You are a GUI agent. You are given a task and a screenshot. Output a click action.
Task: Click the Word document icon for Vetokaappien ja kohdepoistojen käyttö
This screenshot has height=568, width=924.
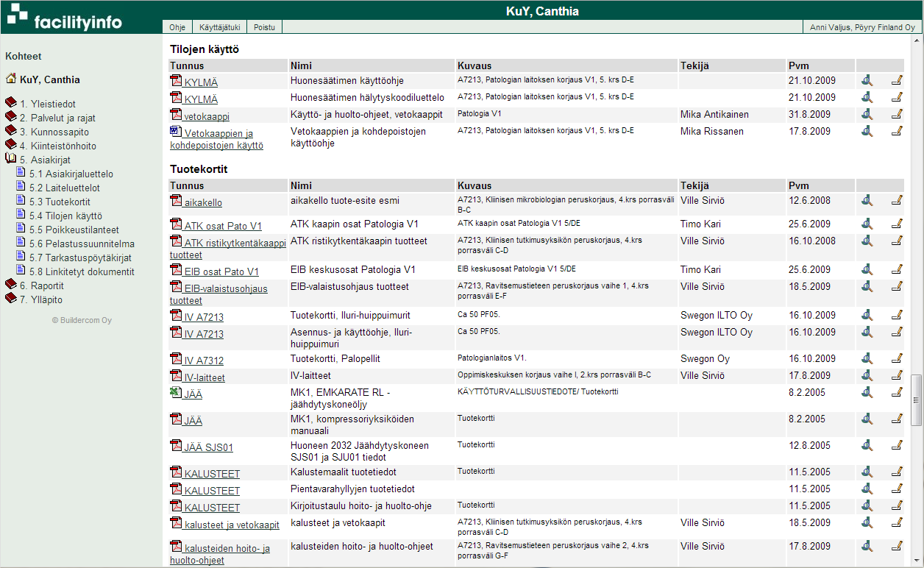[176, 132]
